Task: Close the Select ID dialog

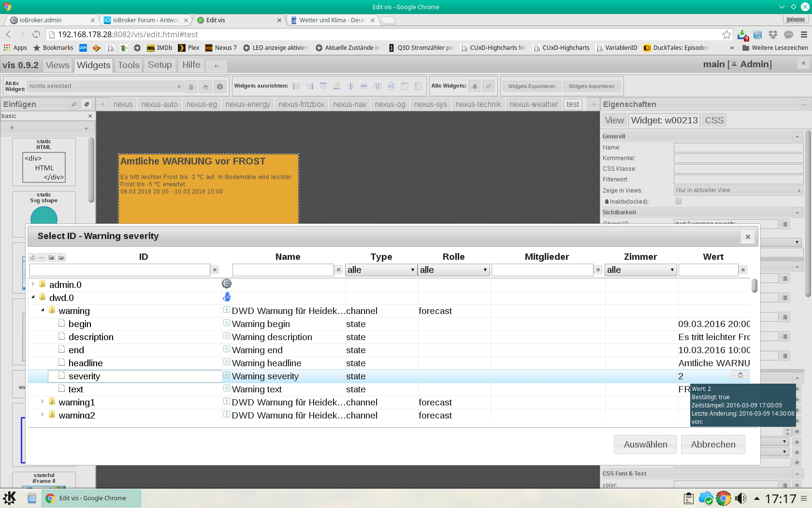Action: click(748, 237)
